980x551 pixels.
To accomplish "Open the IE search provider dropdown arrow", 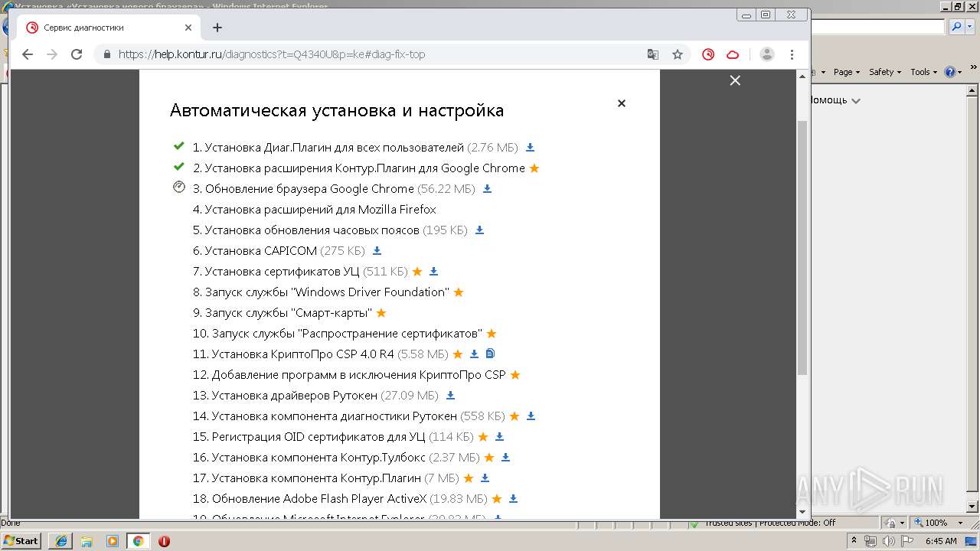I will pos(971,27).
